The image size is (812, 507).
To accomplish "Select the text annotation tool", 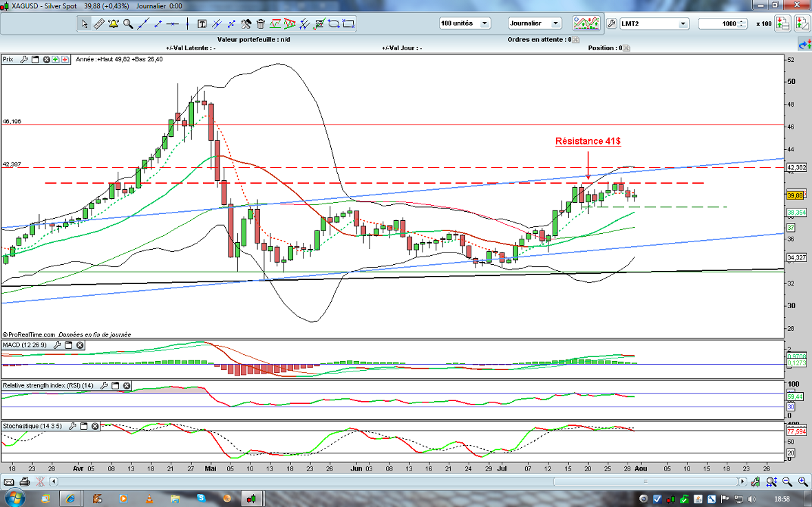I will (x=202, y=23).
